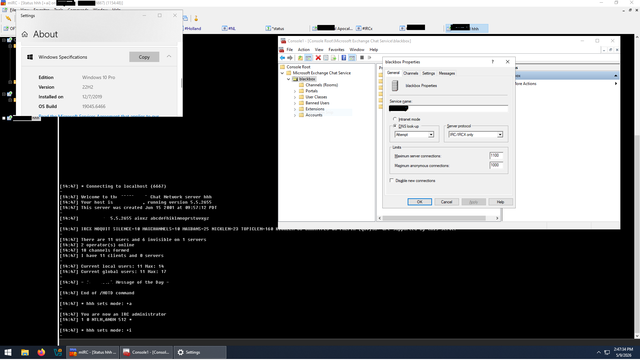
Task: Launch Firefox from the taskbar
Action: click(41, 352)
